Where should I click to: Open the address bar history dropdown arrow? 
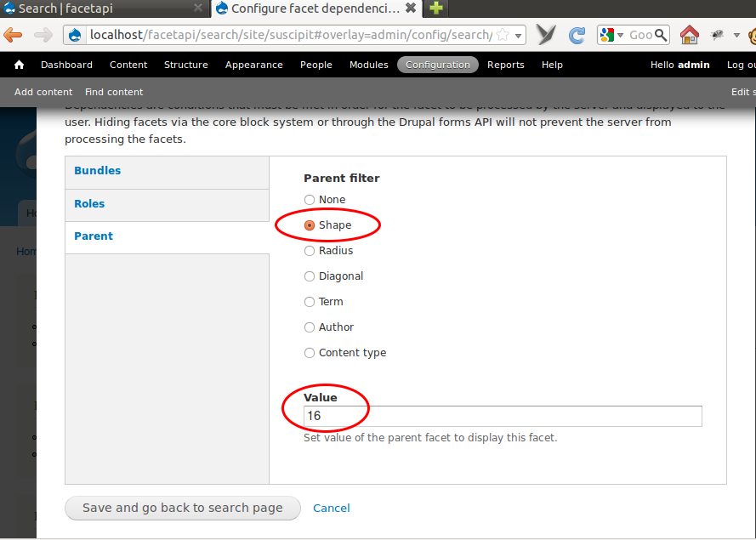tap(518, 35)
